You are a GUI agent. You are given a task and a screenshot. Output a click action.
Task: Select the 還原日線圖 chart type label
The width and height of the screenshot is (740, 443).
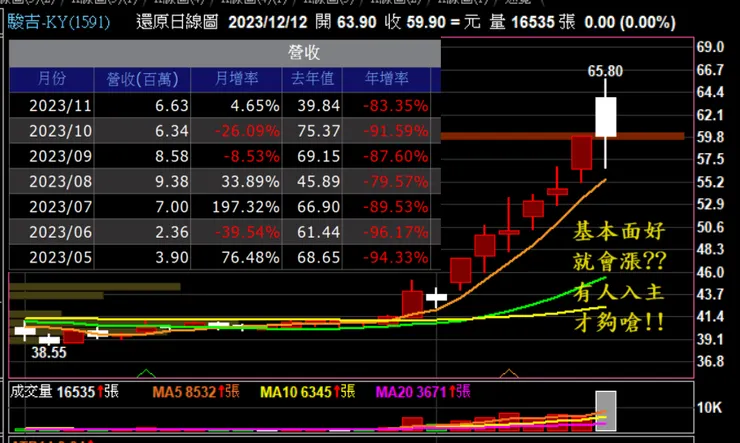coord(177,22)
